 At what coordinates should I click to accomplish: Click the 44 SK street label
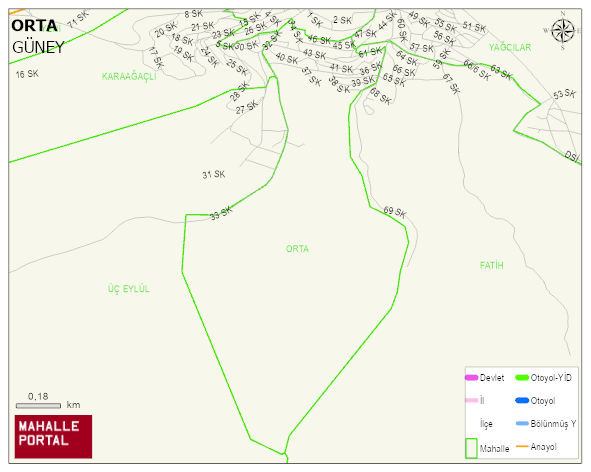pos(387,21)
